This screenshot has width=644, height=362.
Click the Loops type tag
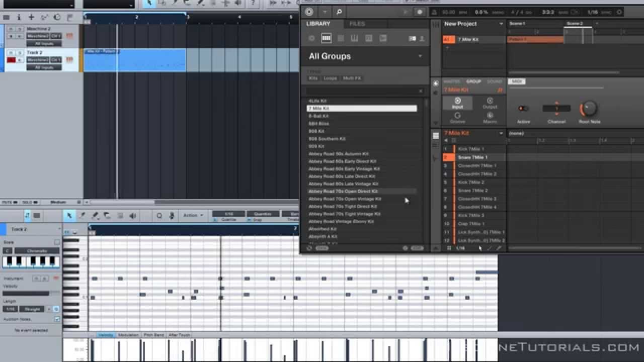331,78
